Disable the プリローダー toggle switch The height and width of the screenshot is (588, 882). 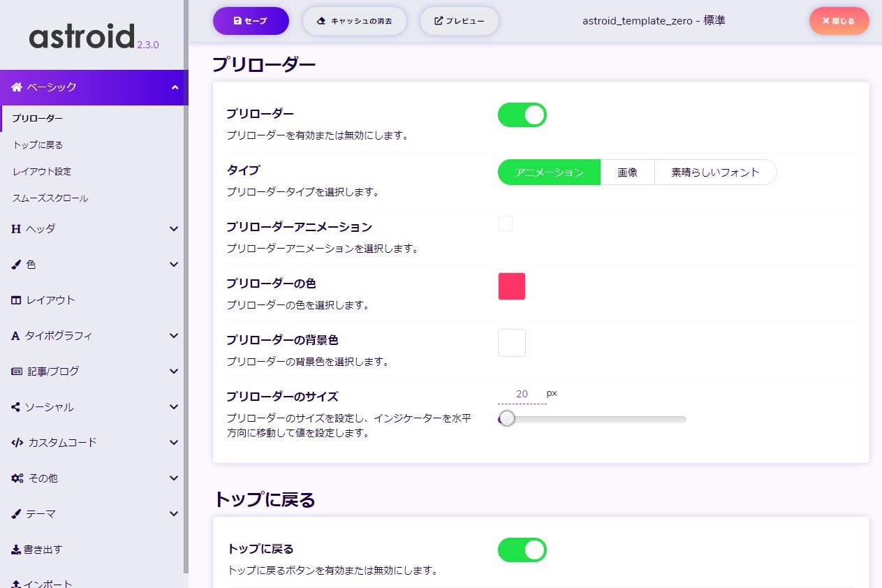(522, 115)
